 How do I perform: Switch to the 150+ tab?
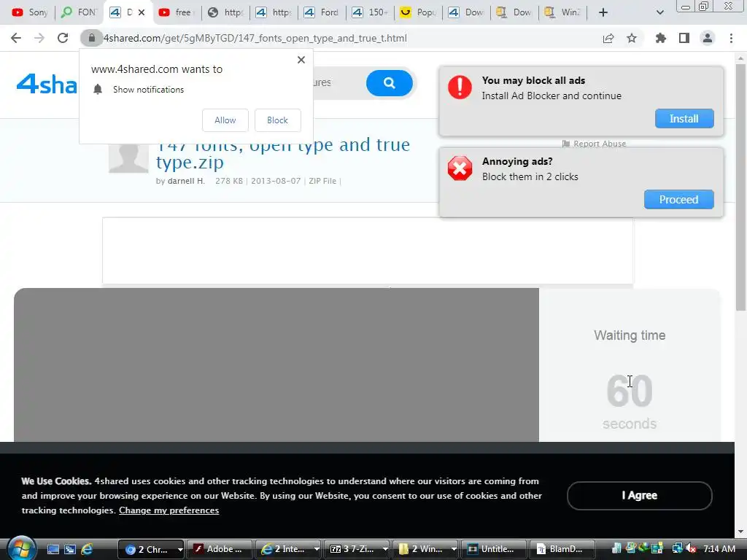(x=370, y=12)
